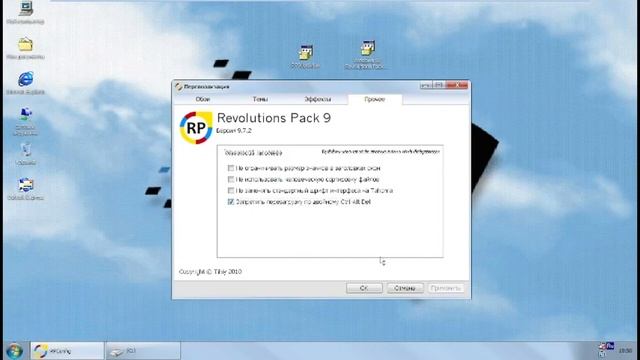
Task: Check the Tahoma interface font option
Action: 231,191
